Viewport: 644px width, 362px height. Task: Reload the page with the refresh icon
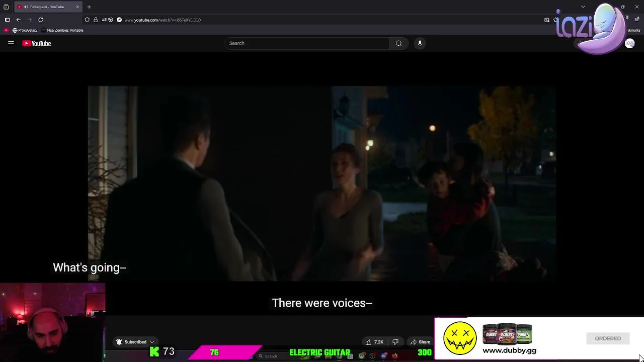[x=41, y=20]
